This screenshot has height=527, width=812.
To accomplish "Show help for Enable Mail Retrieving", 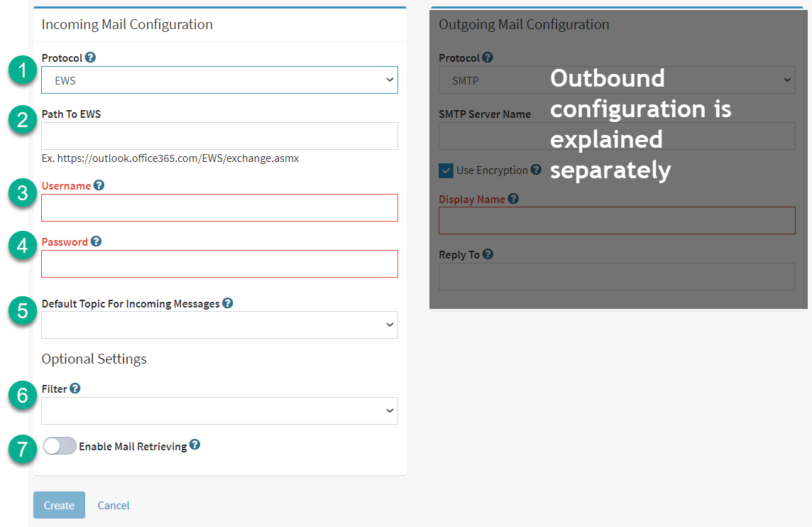I will [194, 444].
